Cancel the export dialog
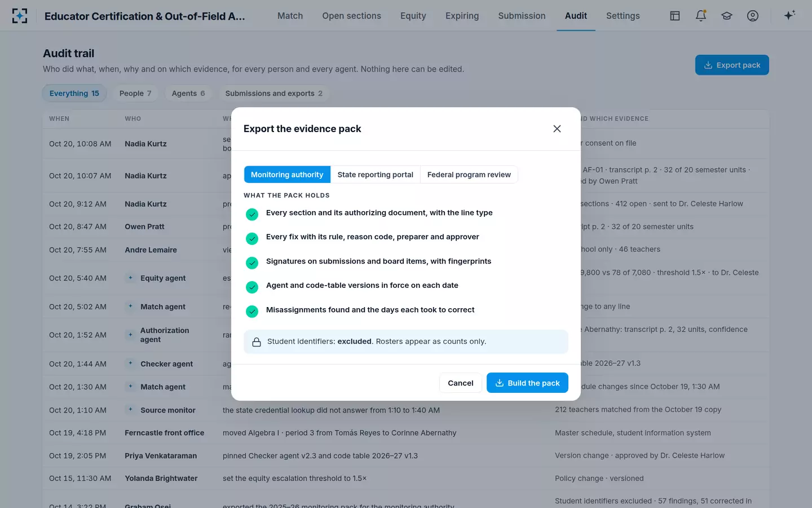Image resolution: width=812 pixels, height=508 pixels. 461,383
